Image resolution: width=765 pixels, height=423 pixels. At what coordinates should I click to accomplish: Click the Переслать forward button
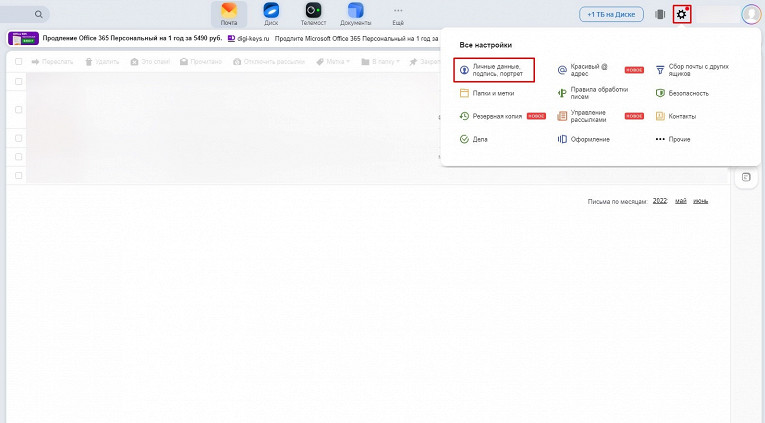52,61
